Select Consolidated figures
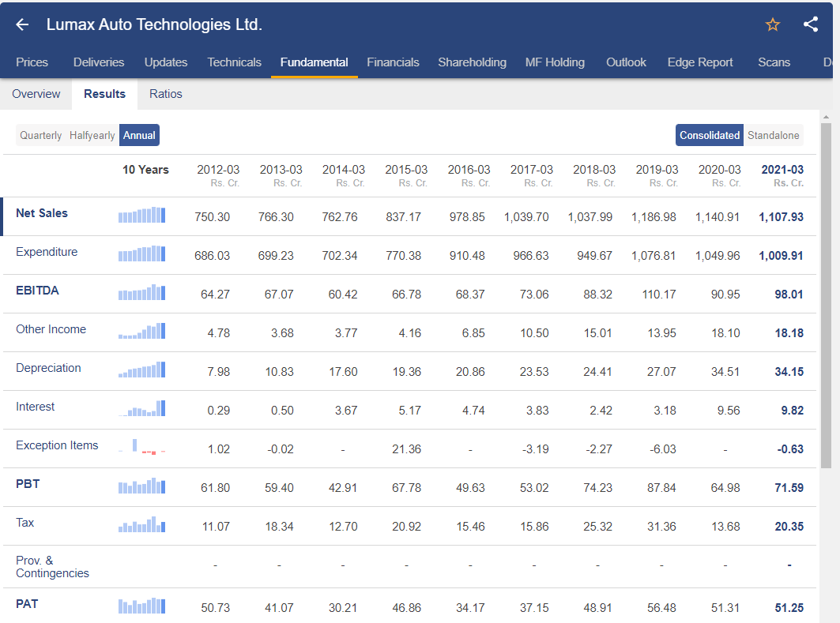Viewport: 840px width, 623px height. pyautogui.click(x=710, y=135)
